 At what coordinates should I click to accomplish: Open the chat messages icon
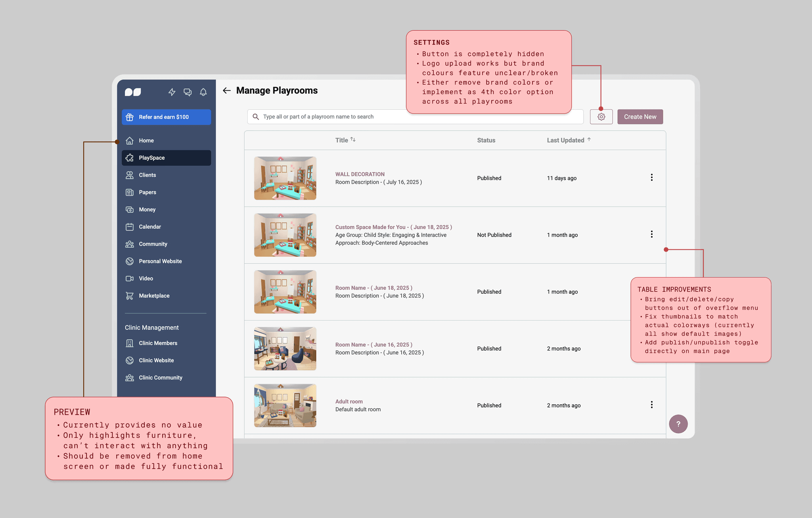(x=188, y=92)
